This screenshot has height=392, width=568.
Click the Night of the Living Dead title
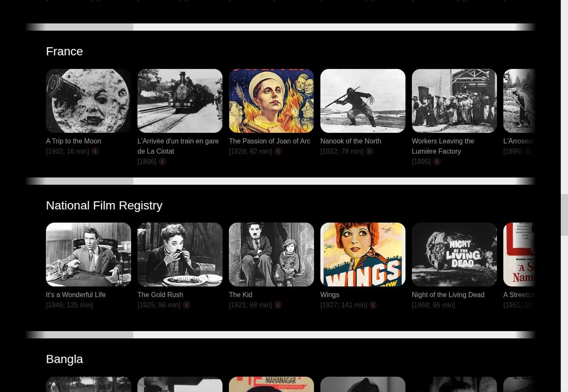coord(448,295)
